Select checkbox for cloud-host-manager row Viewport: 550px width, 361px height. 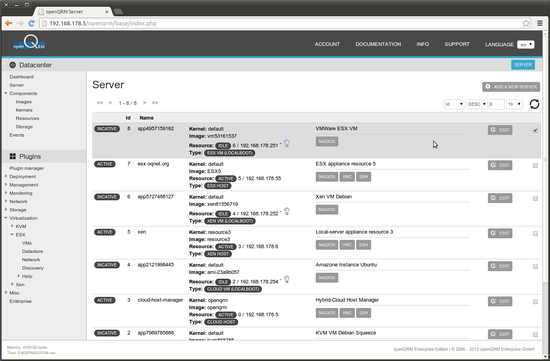(x=535, y=301)
